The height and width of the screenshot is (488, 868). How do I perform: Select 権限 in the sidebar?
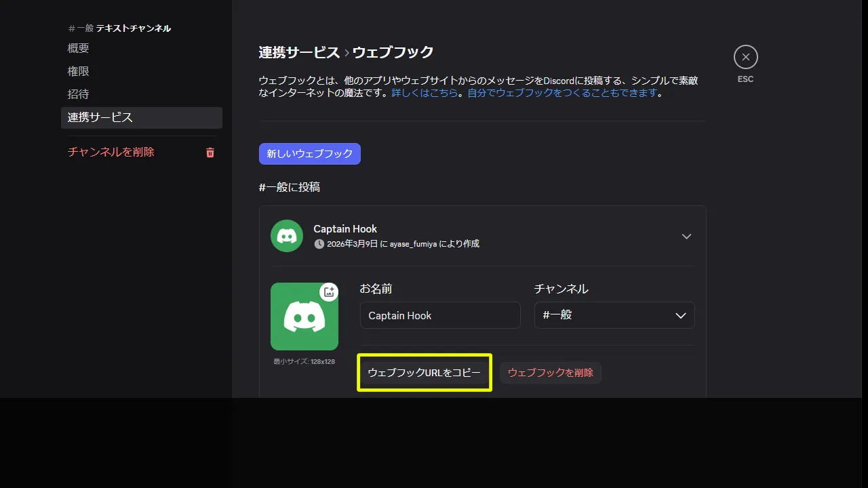pos(77,70)
